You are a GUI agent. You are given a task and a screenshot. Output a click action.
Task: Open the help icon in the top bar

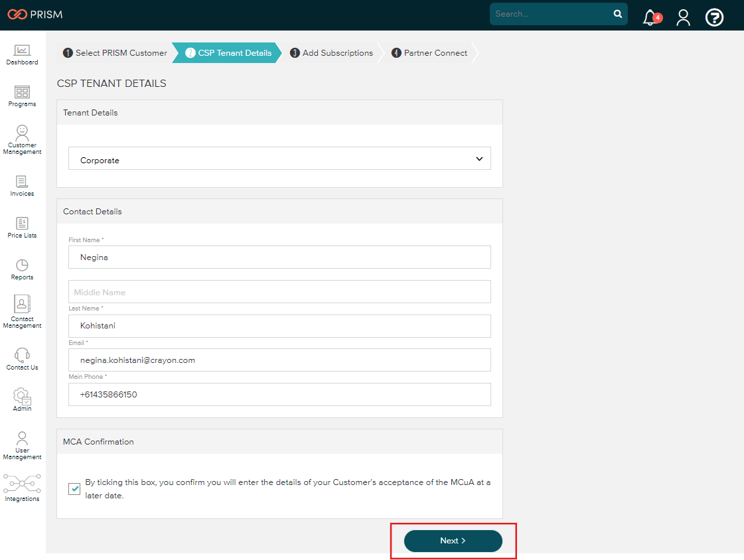715,18
